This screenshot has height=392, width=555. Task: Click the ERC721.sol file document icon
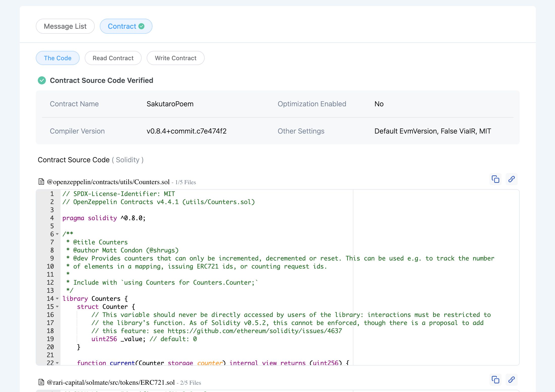click(x=41, y=382)
